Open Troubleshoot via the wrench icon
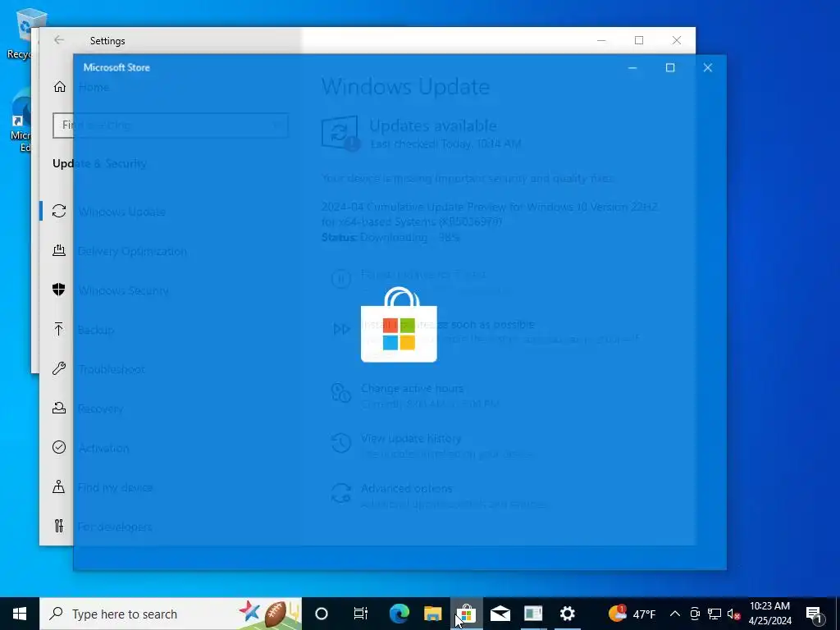 (59, 368)
